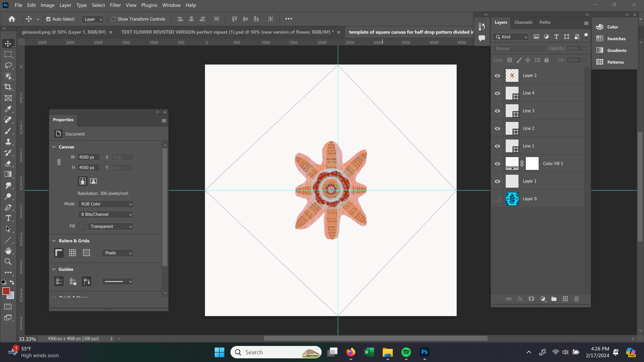Open the Filter menu

115,5
